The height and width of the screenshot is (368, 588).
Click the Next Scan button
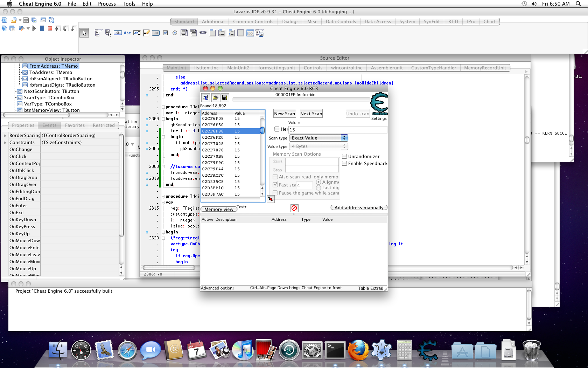click(311, 114)
